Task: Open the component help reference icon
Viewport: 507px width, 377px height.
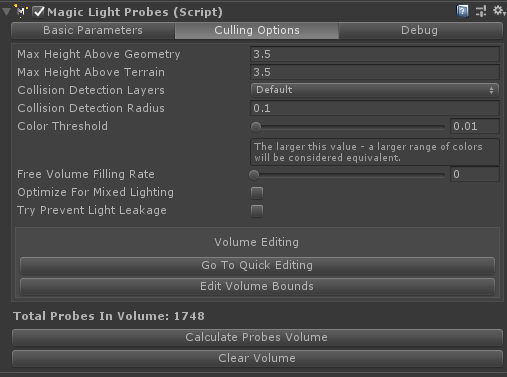Action: 462,11
